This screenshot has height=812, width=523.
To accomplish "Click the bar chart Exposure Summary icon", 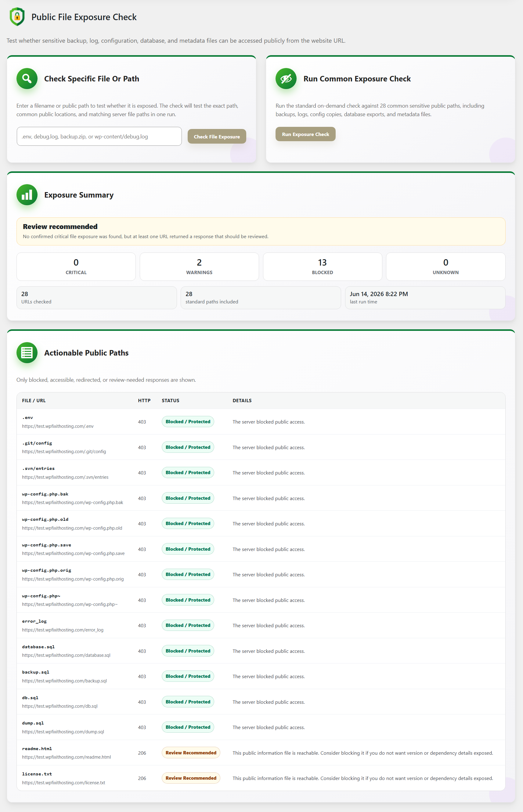I will click(27, 195).
